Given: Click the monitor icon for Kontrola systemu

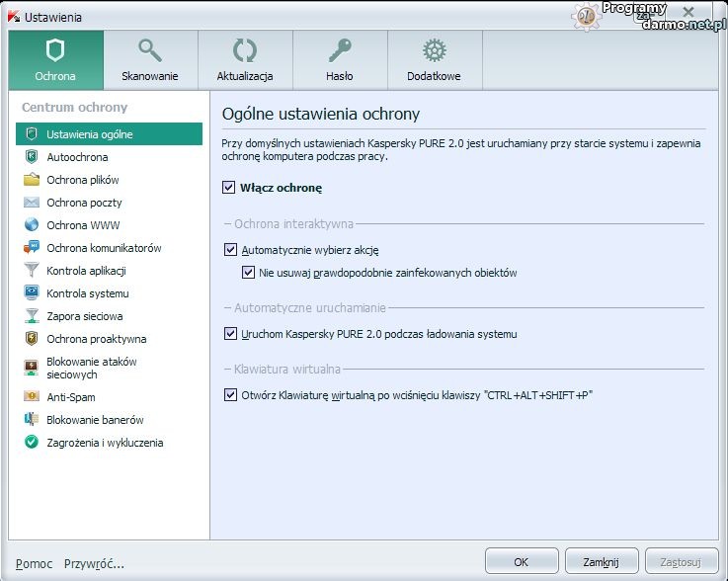Looking at the screenshot, I should 32,292.
